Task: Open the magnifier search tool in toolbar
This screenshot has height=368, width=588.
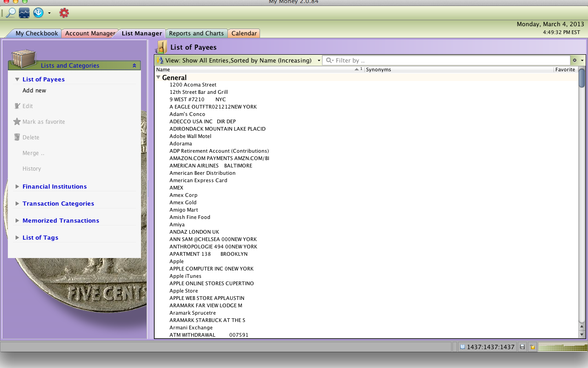Action: (11, 13)
